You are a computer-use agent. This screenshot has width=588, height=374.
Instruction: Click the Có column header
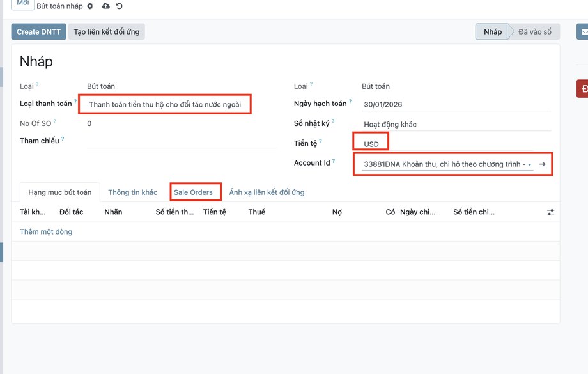point(390,212)
